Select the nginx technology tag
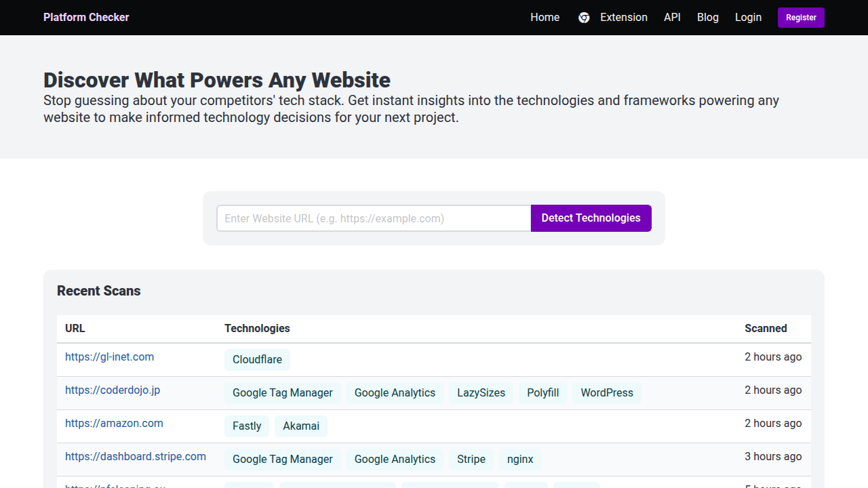 pyautogui.click(x=520, y=460)
